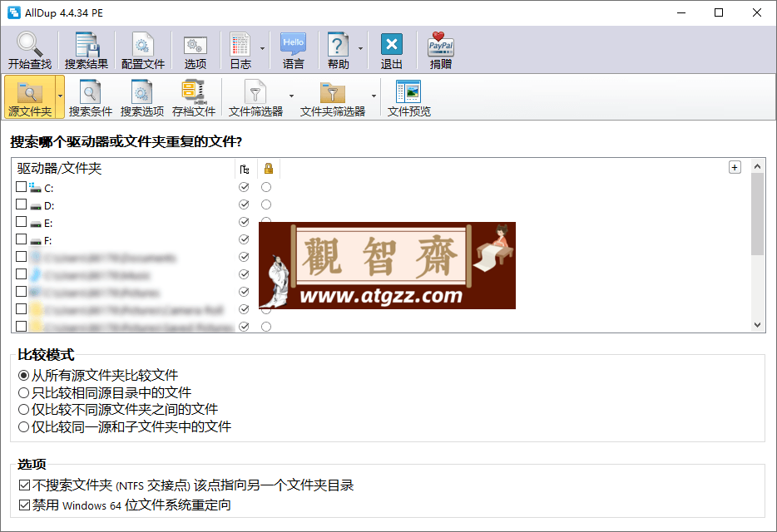Toggle 禁用 Windows 64 位文件系统重定向 checkbox
Image resolution: width=777 pixels, height=532 pixels.
(x=125, y=505)
